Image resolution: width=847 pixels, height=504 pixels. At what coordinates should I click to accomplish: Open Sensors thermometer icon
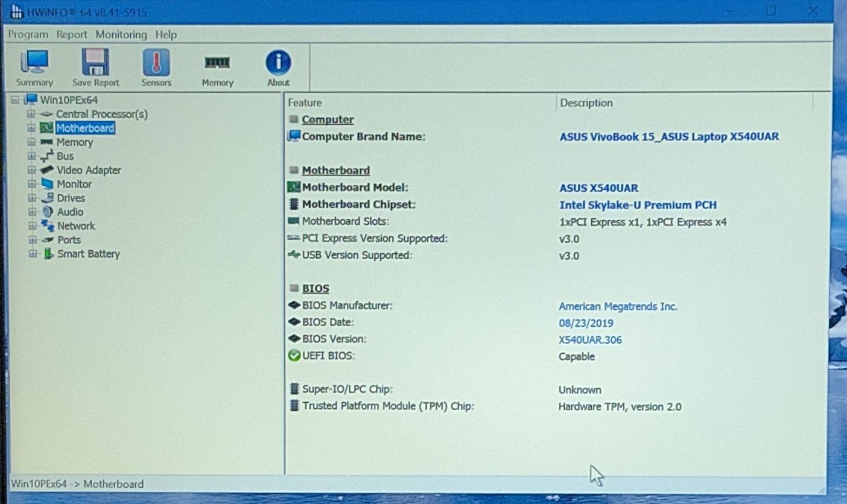click(156, 63)
